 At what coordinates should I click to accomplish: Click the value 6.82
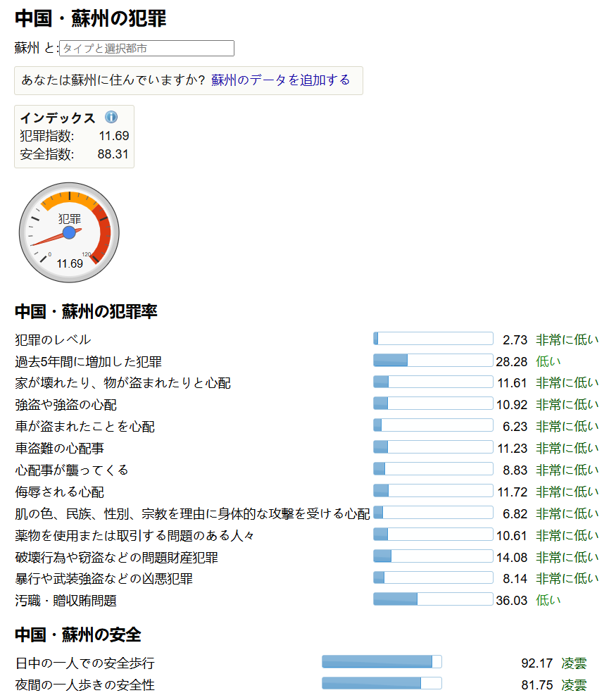(515, 514)
